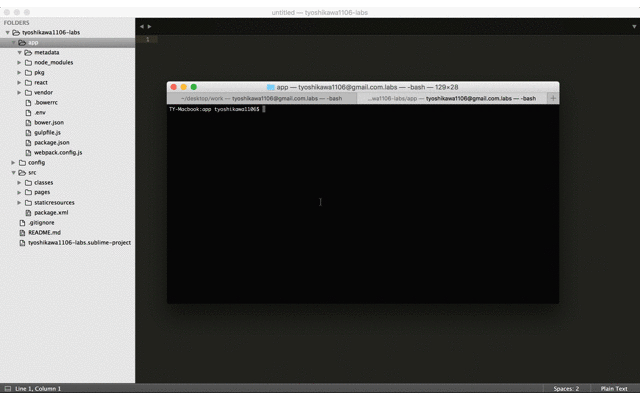This screenshot has width=640, height=400.
Task: Expand the staticresources folder arrow
Action: coord(19,202)
